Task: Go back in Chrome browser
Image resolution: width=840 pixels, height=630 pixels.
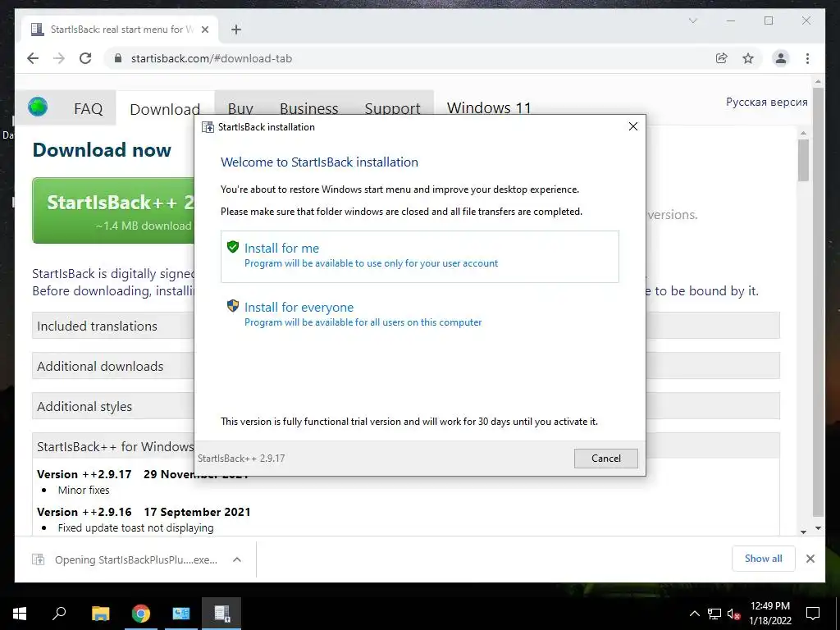Action: [33, 58]
